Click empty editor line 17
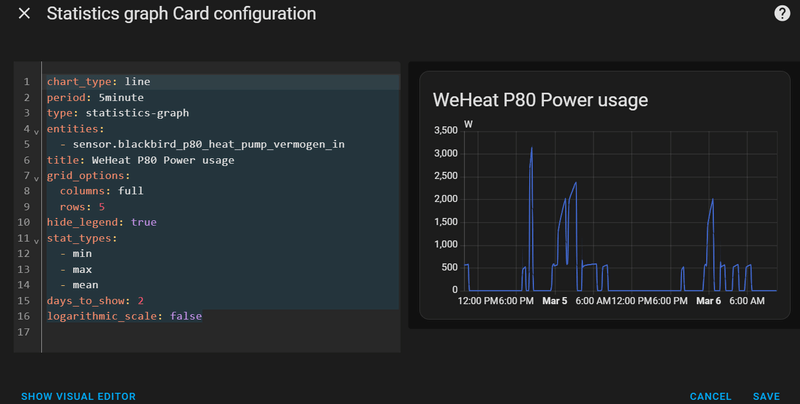 pyautogui.click(x=200, y=332)
